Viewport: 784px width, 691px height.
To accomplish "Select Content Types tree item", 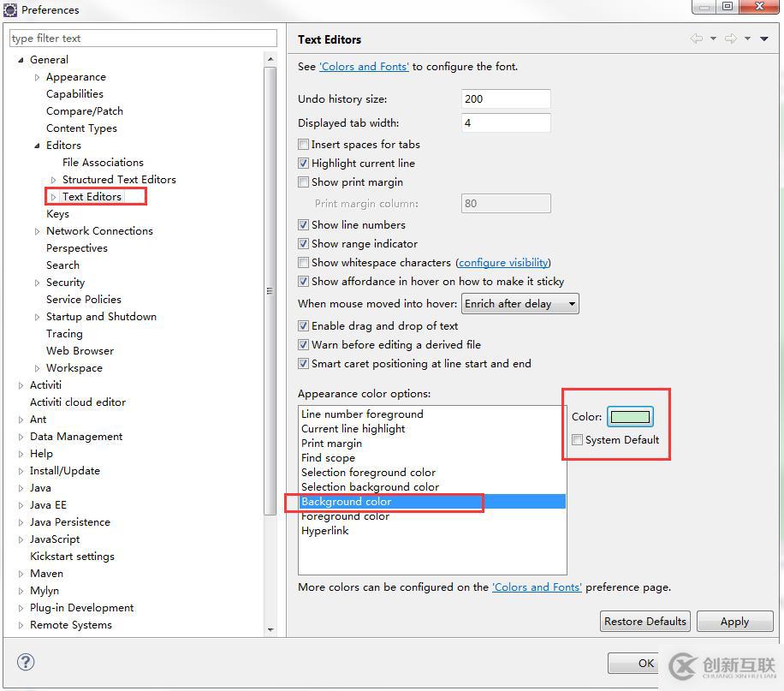I will 81,128.
